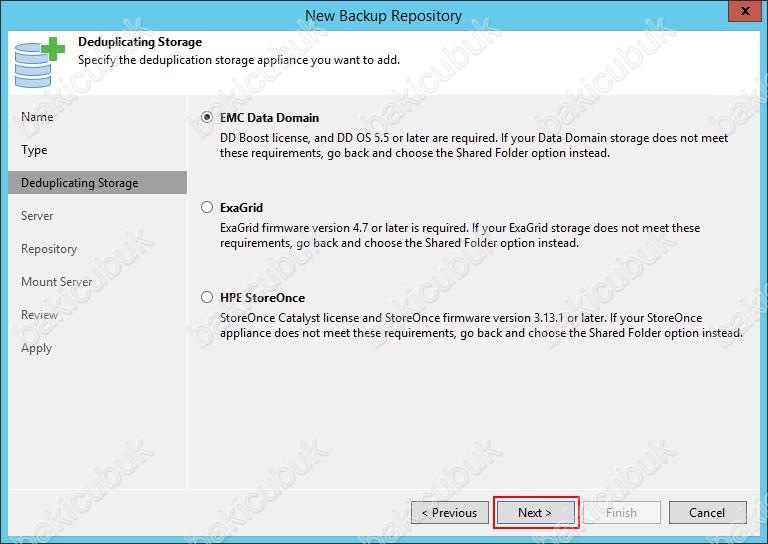Viewport: 768px width, 544px height.
Task: Click the disabled Finish button
Action: pos(622,513)
